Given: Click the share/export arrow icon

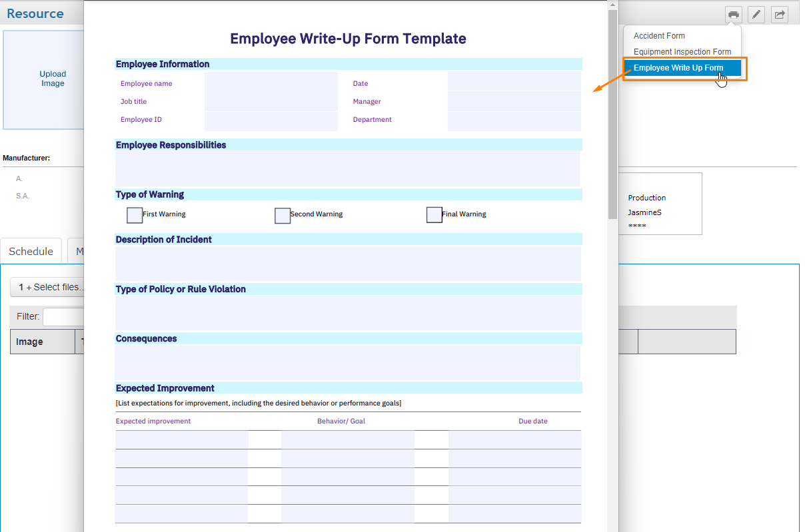Looking at the screenshot, I should point(780,14).
